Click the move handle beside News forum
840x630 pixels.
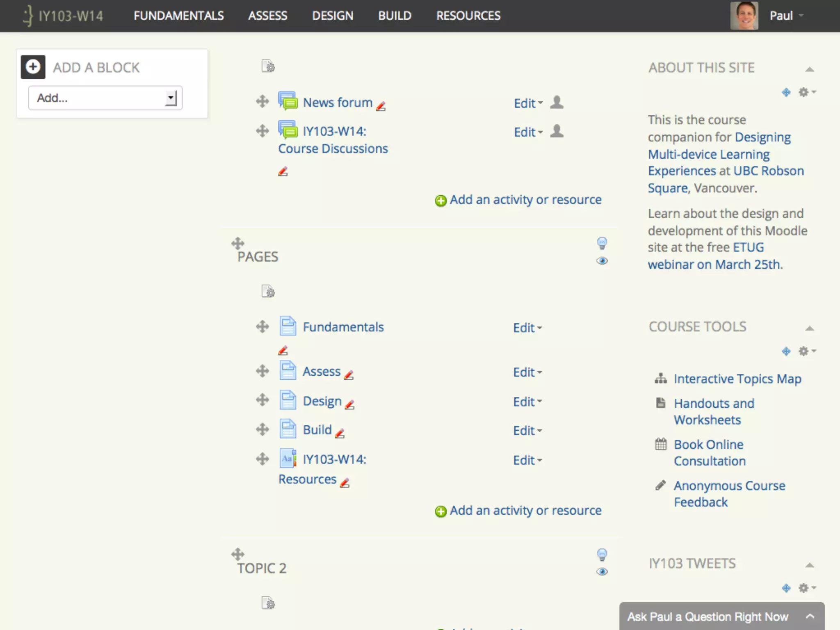click(x=262, y=101)
